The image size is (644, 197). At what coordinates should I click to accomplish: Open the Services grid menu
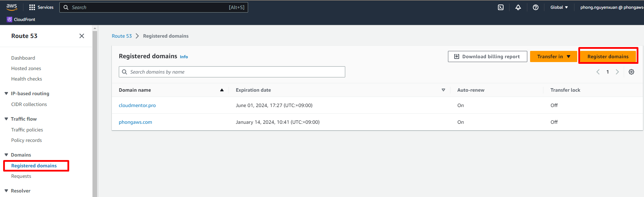coord(41,7)
